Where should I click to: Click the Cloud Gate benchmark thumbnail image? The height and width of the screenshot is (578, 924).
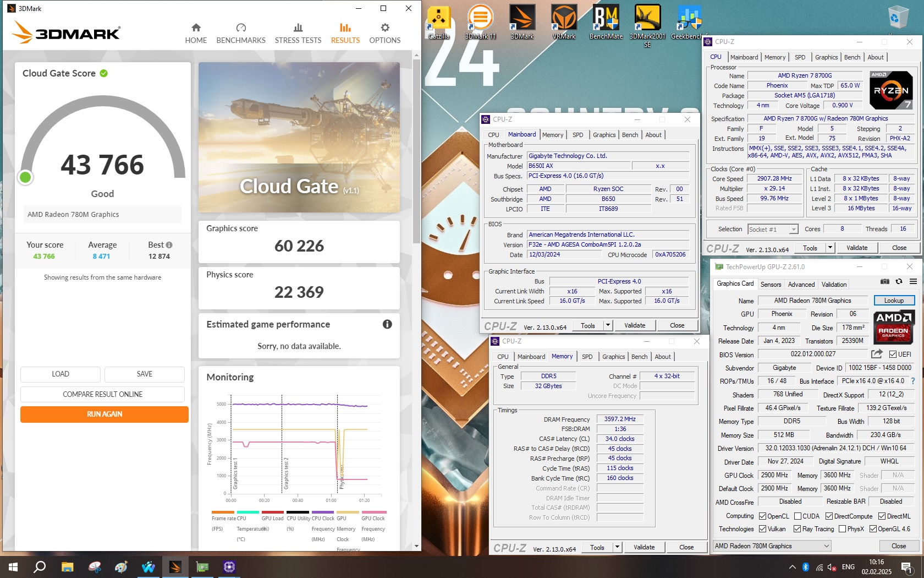299,137
